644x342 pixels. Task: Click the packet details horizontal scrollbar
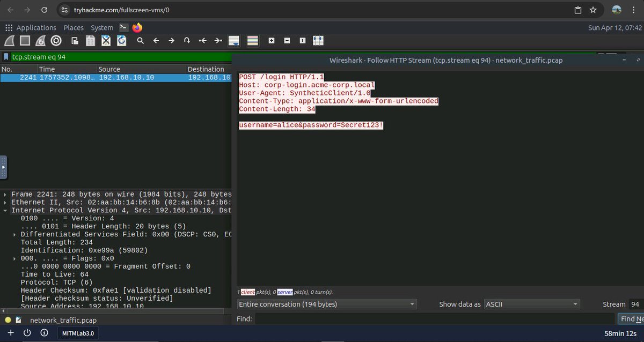click(115, 311)
